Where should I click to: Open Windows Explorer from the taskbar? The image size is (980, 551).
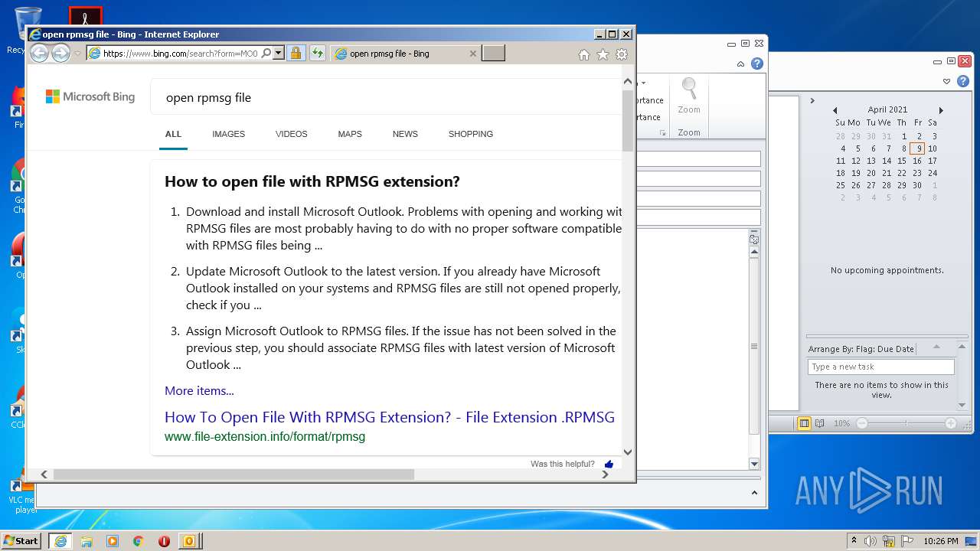pyautogui.click(x=87, y=541)
